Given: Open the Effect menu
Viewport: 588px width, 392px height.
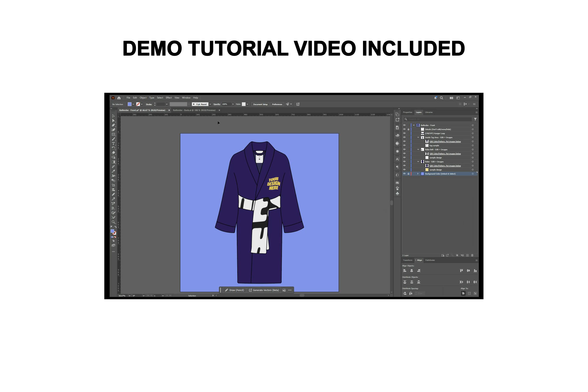Looking at the screenshot, I should click(x=169, y=98).
